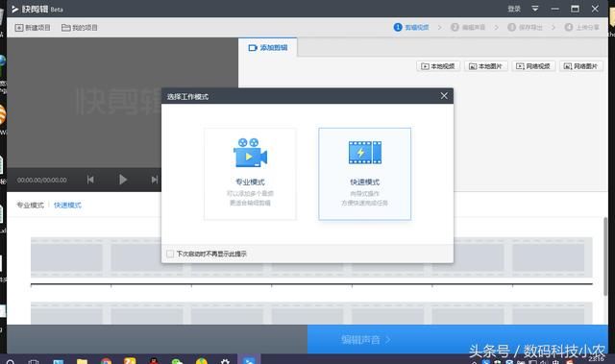Play the preview video

click(123, 180)
